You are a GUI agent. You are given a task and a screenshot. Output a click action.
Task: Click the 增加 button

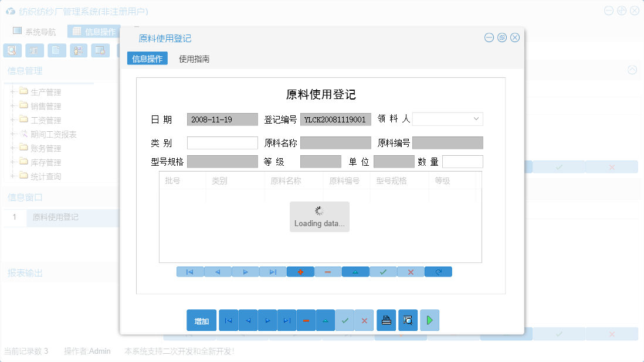201,320
